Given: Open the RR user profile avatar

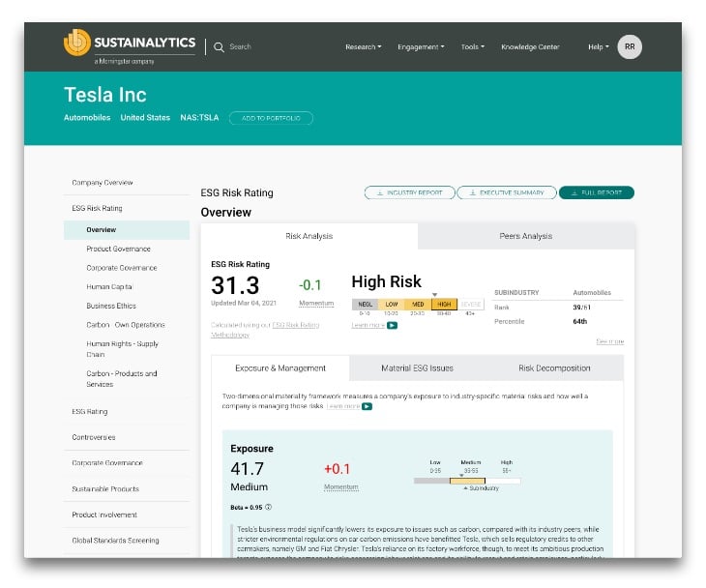Looking at the screenshot, I should click(x=630, y=46).
